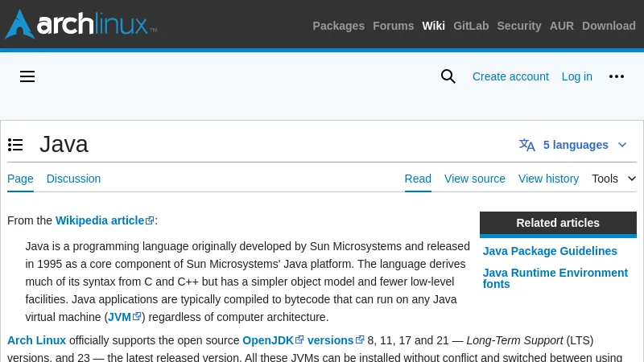The width and height of the screenshot is (644, 362).
Task: Open the View history tab
Action: pos(548,179)
